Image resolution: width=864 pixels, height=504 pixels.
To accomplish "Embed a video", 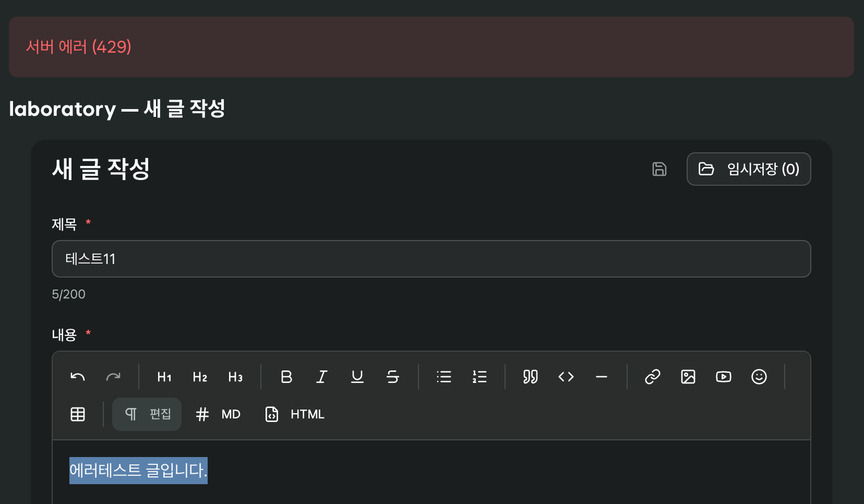I will click(x=724, y=377).
